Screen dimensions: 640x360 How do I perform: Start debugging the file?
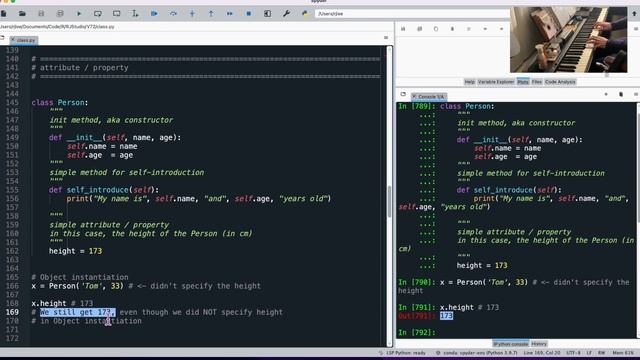point(154,13)
